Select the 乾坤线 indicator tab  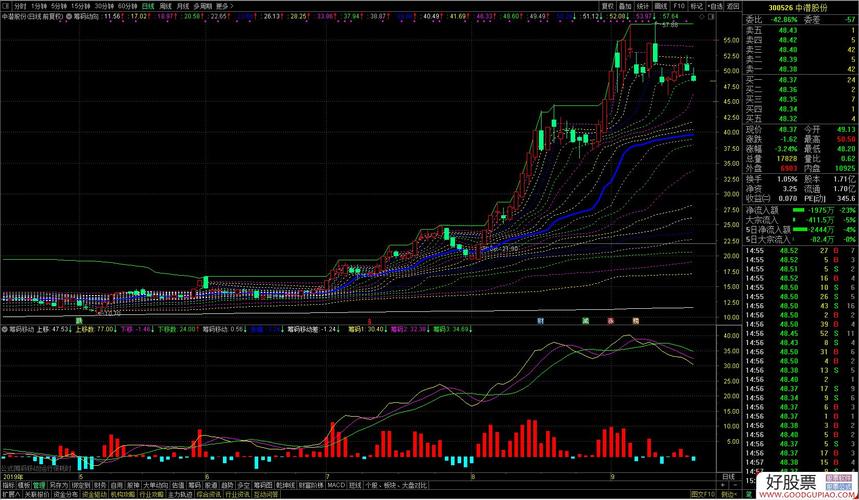coord(285,485)
